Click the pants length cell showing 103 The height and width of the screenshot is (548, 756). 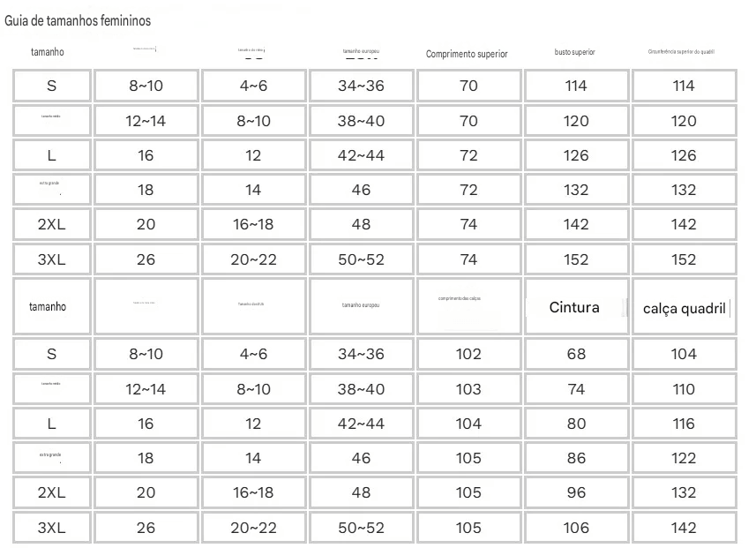(469, 389)
